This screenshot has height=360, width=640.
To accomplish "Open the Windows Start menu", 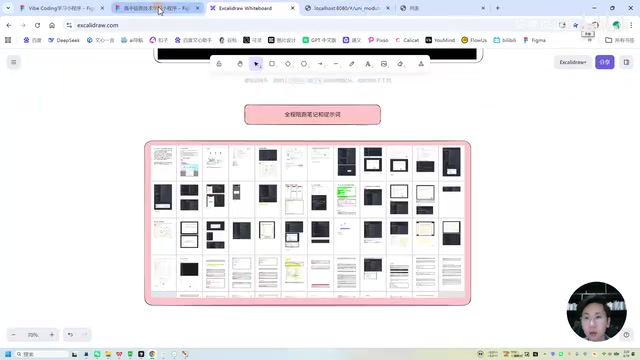I will 8,354.
